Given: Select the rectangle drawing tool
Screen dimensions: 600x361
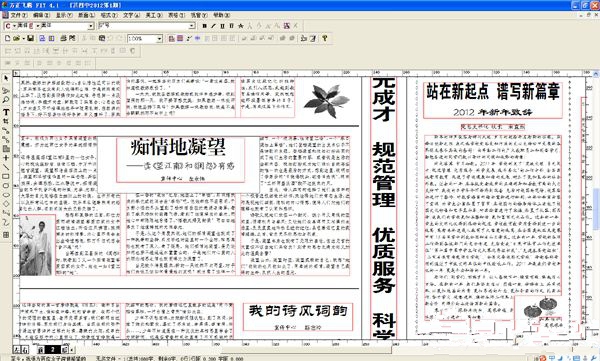Looking at the screenshot, I should coord(6,176).
